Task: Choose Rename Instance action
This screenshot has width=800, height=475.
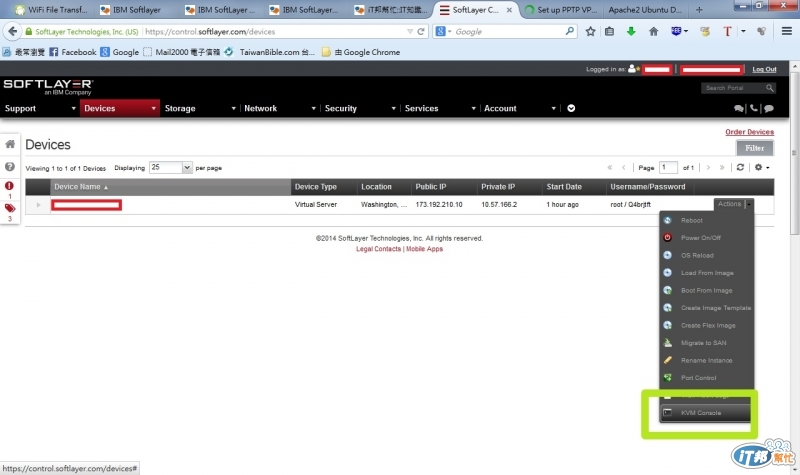Action: click(x=707, y=360)
